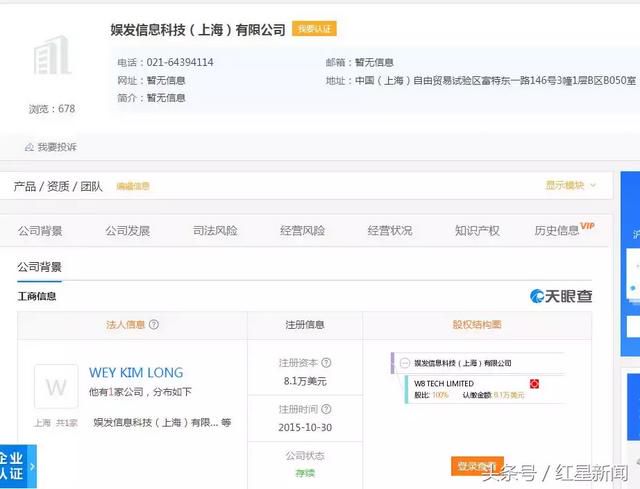Screen dimensions: 640x489
Task: Click the 存续 company status value
Action: pos(305,473)
